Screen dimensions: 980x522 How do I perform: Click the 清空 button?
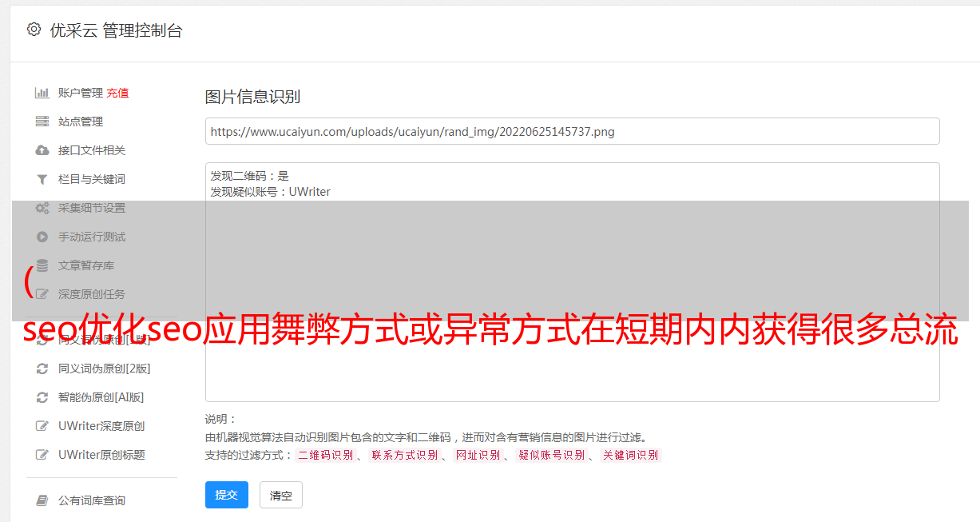(x=281, y=495)
